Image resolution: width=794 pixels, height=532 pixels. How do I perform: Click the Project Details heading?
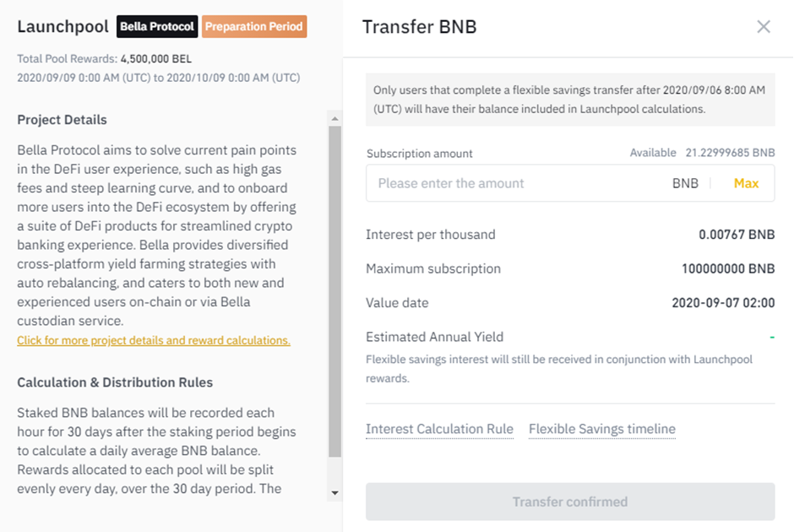62,120
